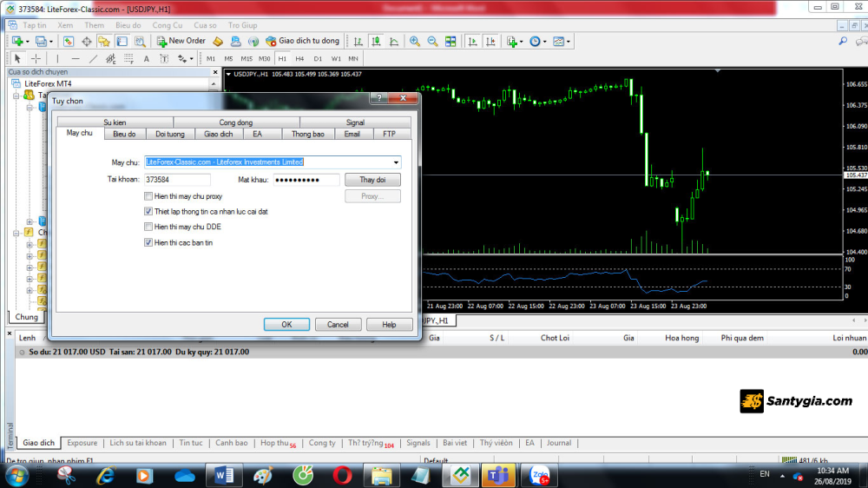Click the zoom out magnifier icon
Viewport: 868px width, 488px height.
432,41
